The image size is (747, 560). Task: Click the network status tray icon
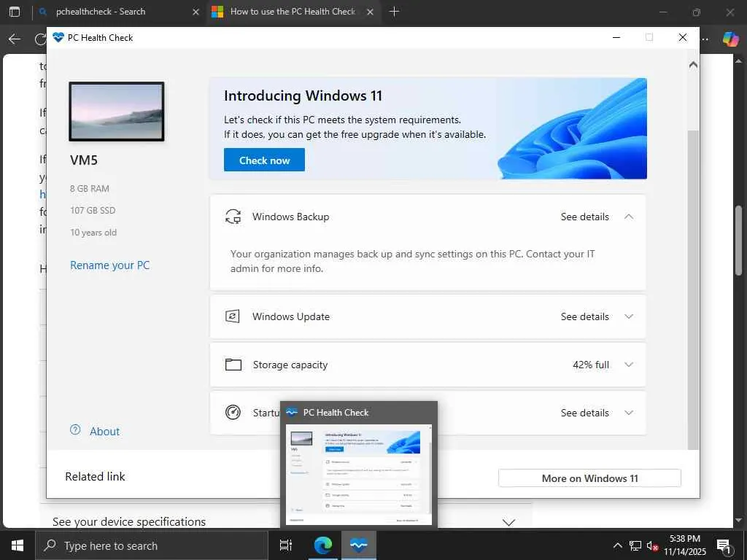click(635, 545)
